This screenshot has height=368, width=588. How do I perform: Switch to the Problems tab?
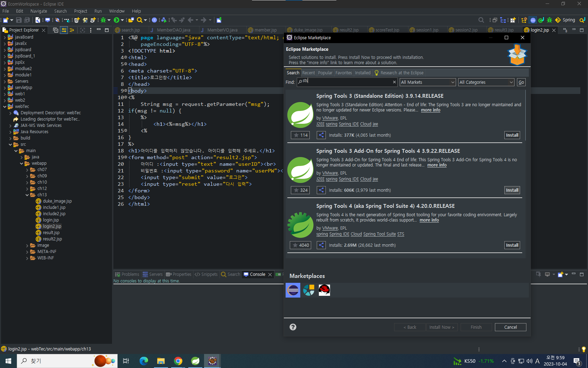point(127,274)
